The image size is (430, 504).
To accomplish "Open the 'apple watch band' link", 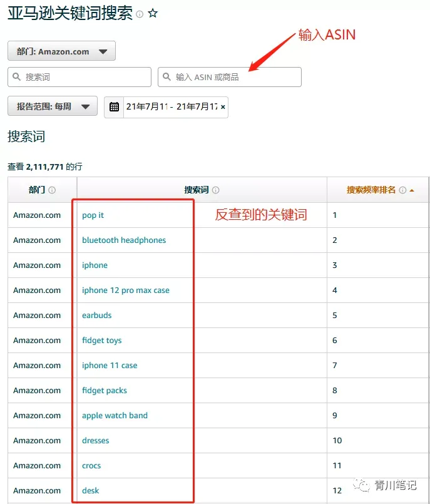I will pyautogui.click(x=115, y=416).
